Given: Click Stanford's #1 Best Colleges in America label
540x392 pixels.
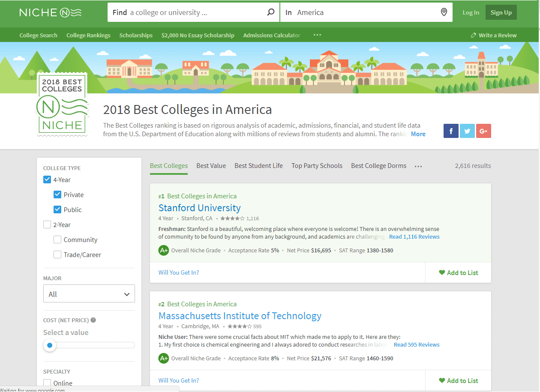Looking at the screenshot, I should (198, 196).
